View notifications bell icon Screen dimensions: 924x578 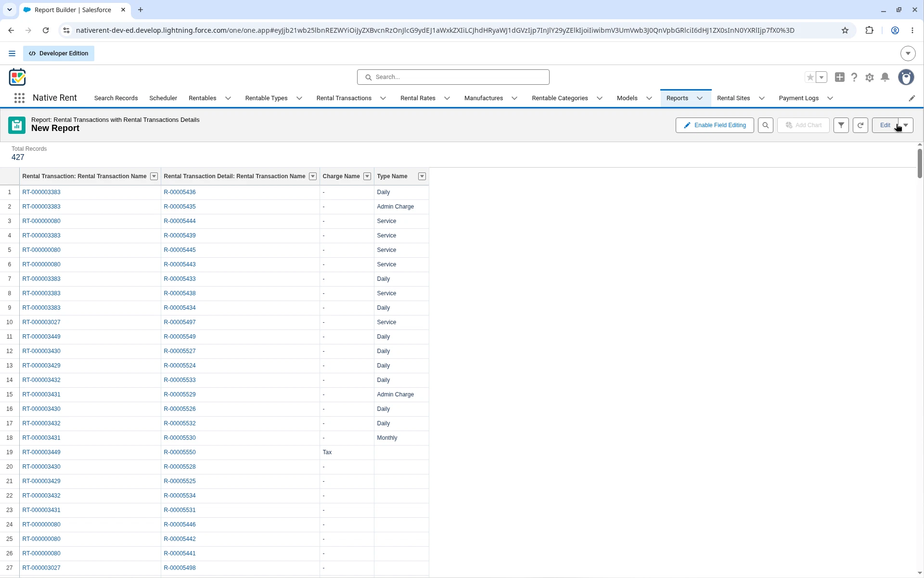click(885, 78)
